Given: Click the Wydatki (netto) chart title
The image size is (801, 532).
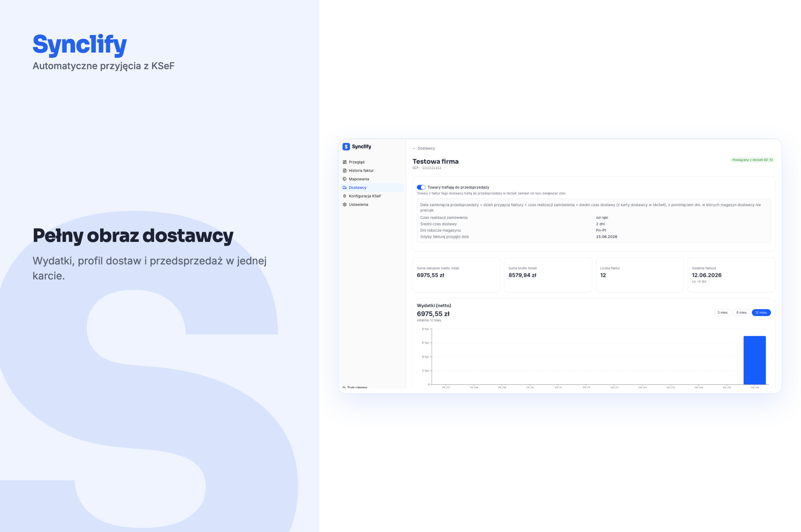Looking at the screenshot, I should pos(434,305).
